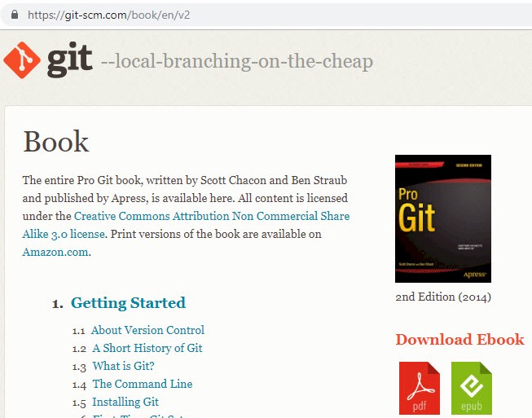The height and width of the screenshot is (418, 532).
Task: Download the PDF ebook icon
Action: coord(419,388)
